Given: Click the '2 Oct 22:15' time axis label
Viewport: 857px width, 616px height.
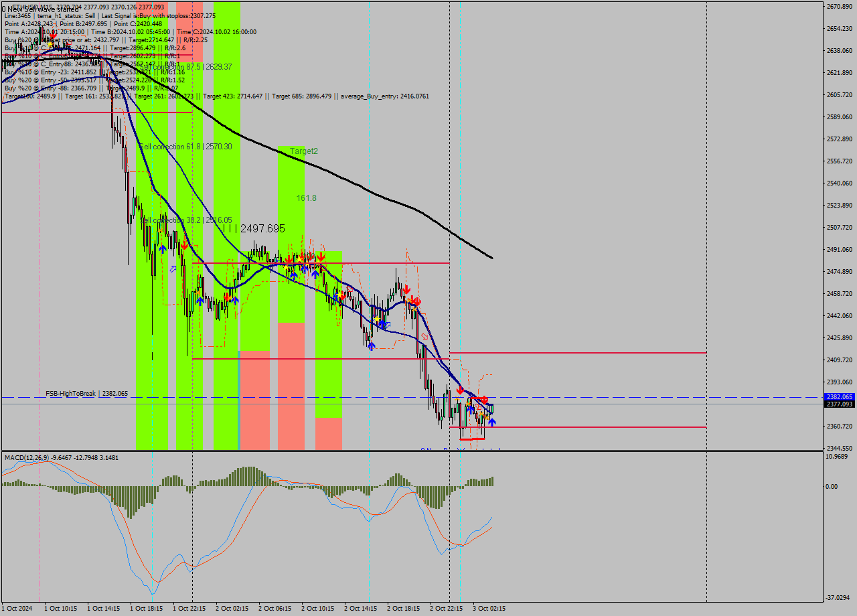Looking at the screenshot, I should click(x=447, y=609).
